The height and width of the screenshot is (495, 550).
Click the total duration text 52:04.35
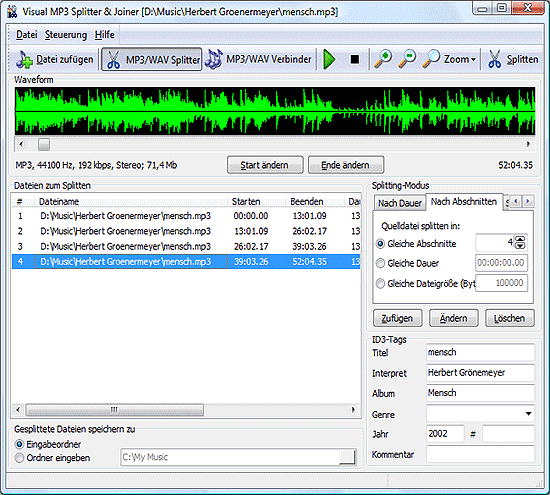click(515, 165)
